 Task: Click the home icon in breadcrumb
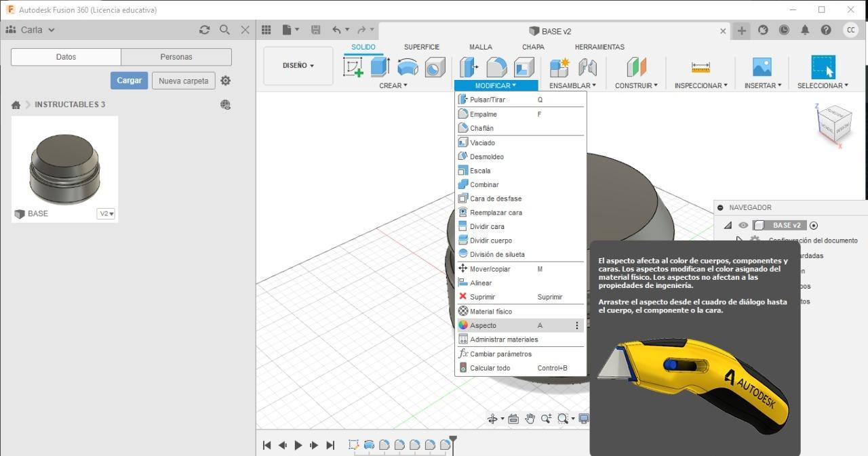16,105
